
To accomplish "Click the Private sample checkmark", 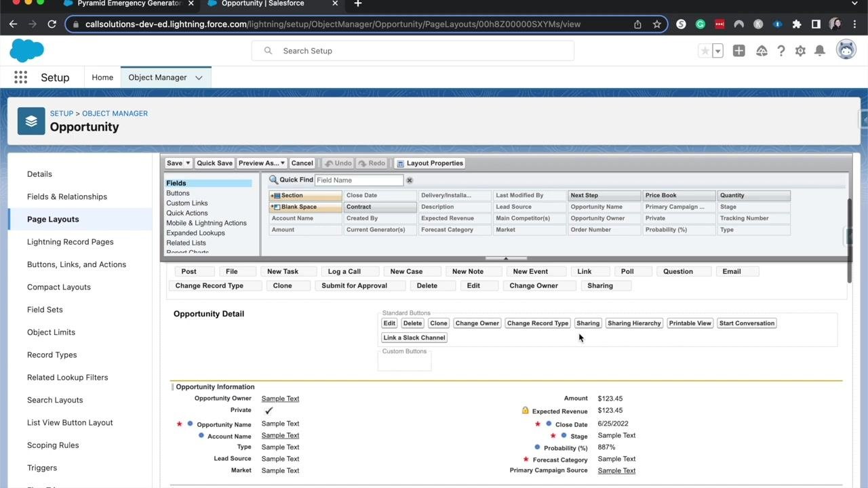I will 269,410.
